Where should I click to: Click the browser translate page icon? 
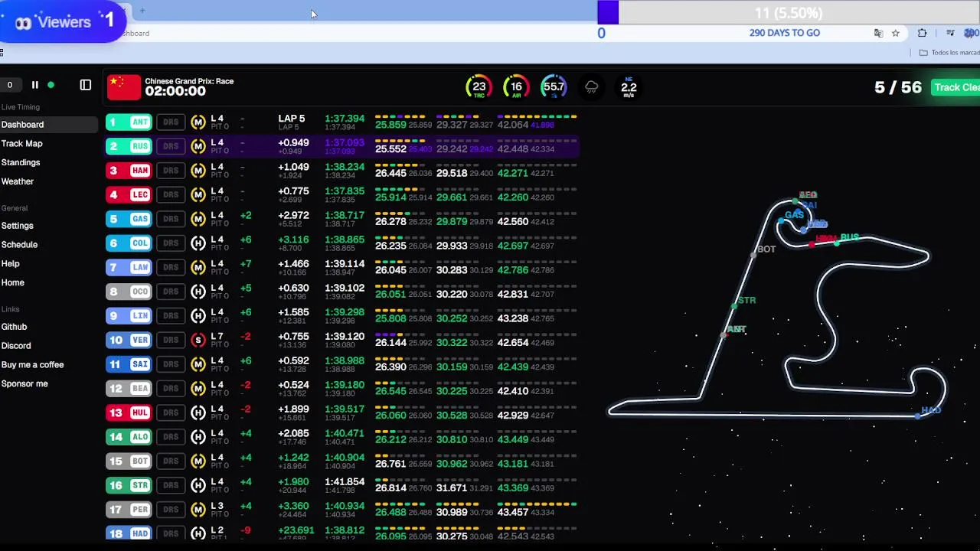878,33
